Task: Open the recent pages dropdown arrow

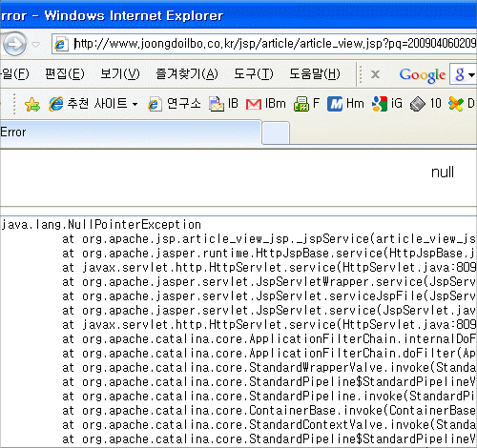Action: click(x=36, y=45)
